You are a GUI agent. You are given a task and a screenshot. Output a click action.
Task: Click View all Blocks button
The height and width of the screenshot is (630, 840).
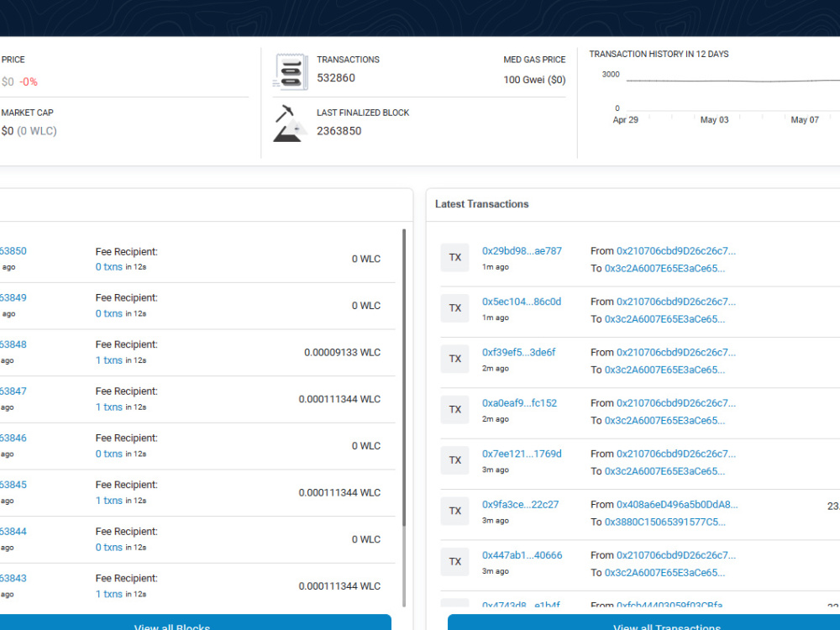coord(195,622)
